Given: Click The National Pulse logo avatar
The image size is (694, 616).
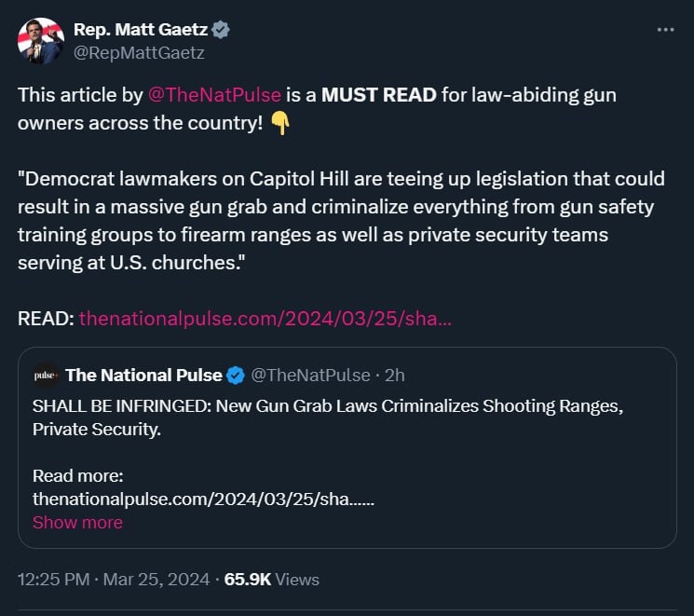Looking at the screenshot, I should tap(46, 376).
